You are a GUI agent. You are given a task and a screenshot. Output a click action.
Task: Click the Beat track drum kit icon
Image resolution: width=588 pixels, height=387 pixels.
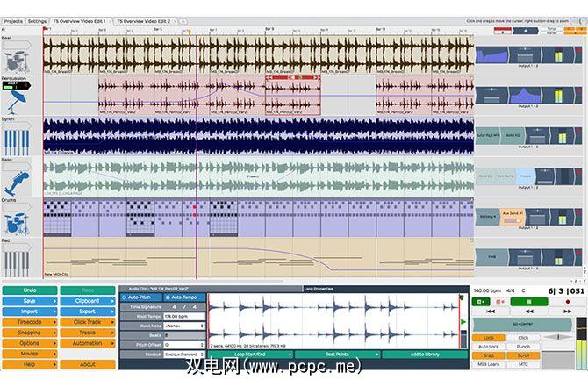point(16,61)
